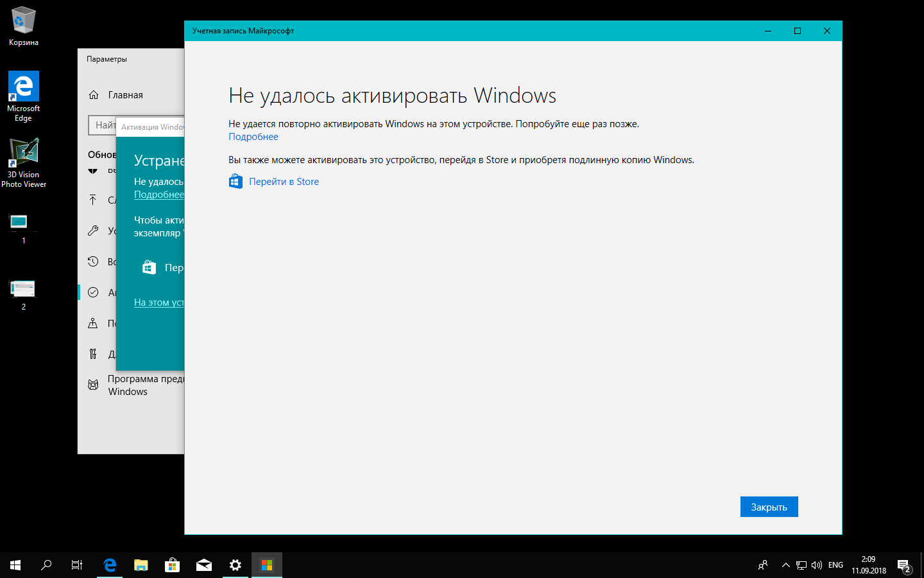Click the search field in Параметры window
The image size is (924, 578).
click(102, 125)
